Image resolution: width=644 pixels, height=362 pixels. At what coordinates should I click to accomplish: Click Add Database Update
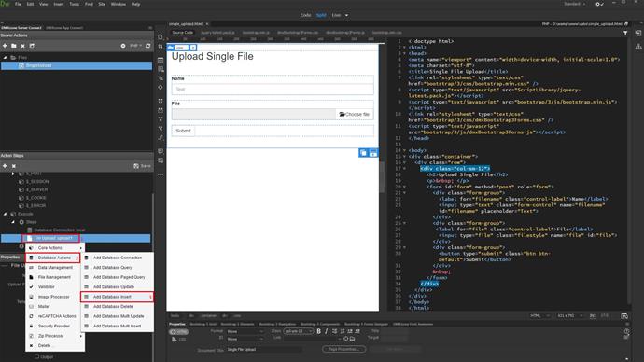pos(117,286)
